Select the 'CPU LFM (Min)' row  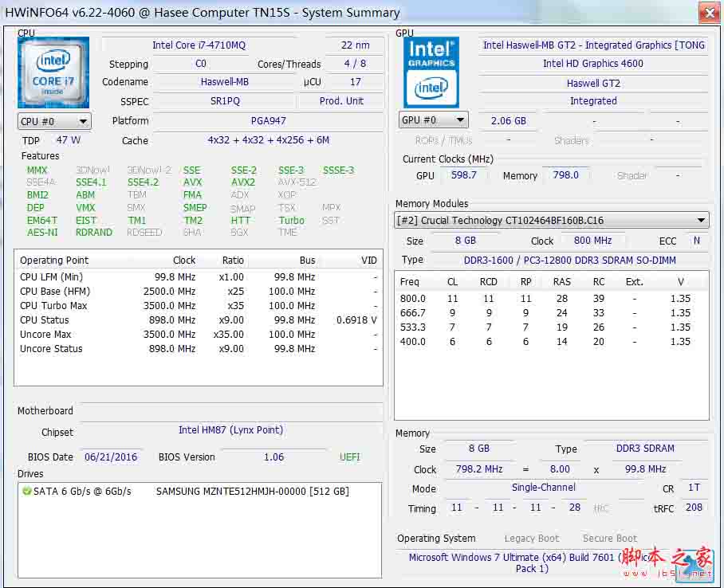click(199, 277)
